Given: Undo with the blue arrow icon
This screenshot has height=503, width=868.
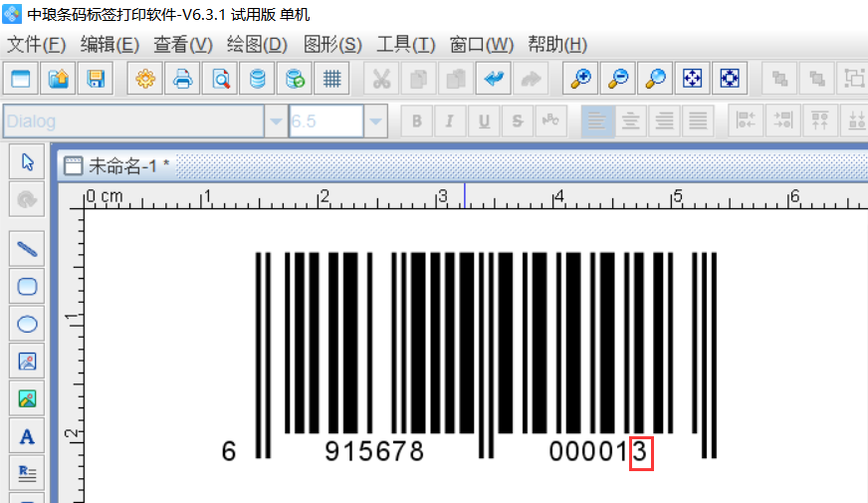Looking at the screenshot, I should point(494,79).
